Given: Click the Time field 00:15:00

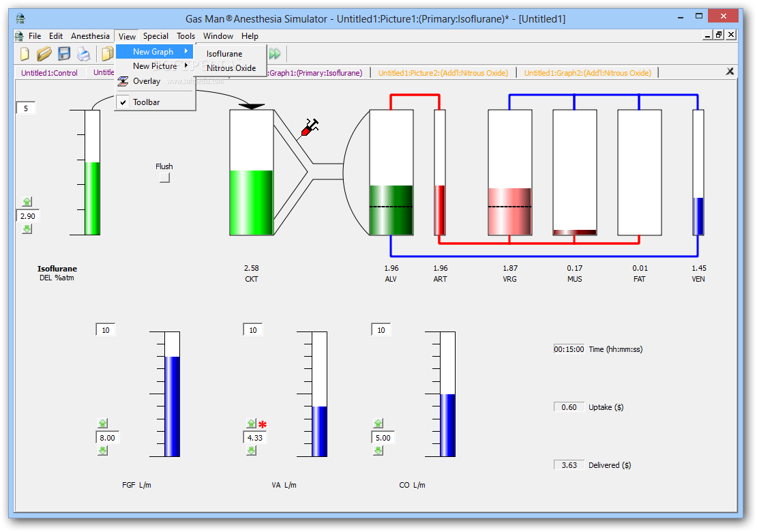Looking at the screenshot, I should click(569, 349).
